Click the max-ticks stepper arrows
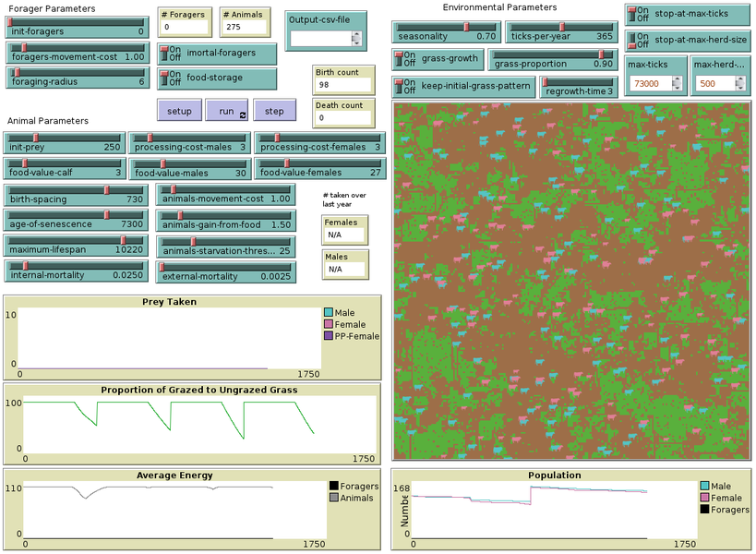 (x=677, y=84)
